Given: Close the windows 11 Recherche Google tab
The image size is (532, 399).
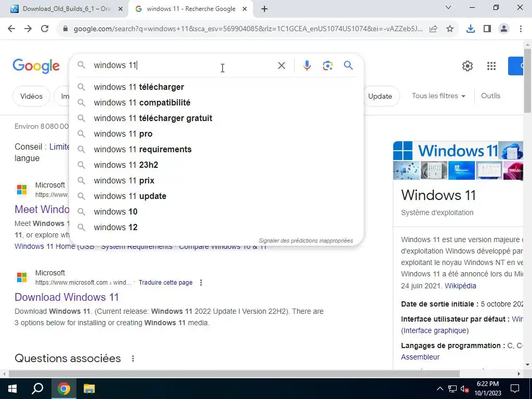Looking at the screenshot, I should 245,9.
